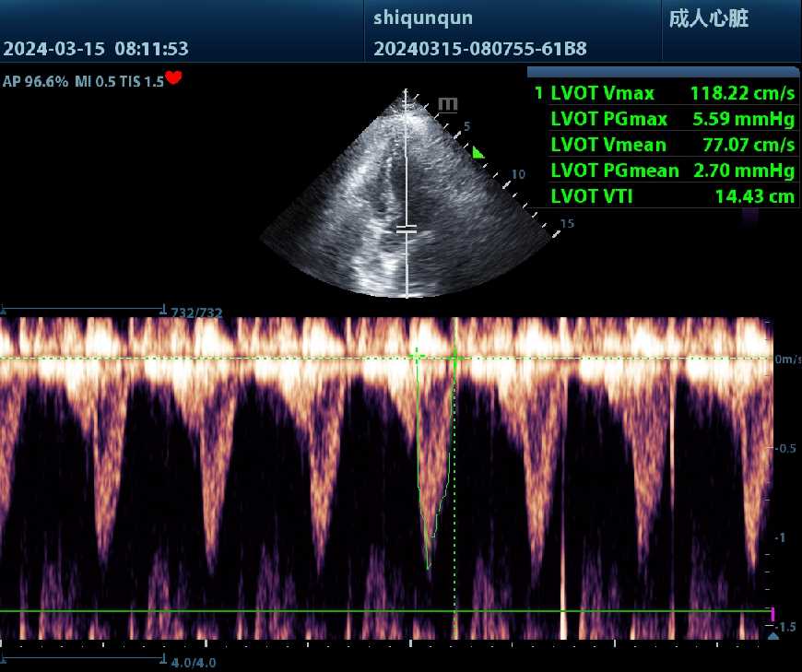Select the right green trace end caliper
Image resolution: width=802 pixels, height=672 pixels.
454,357
